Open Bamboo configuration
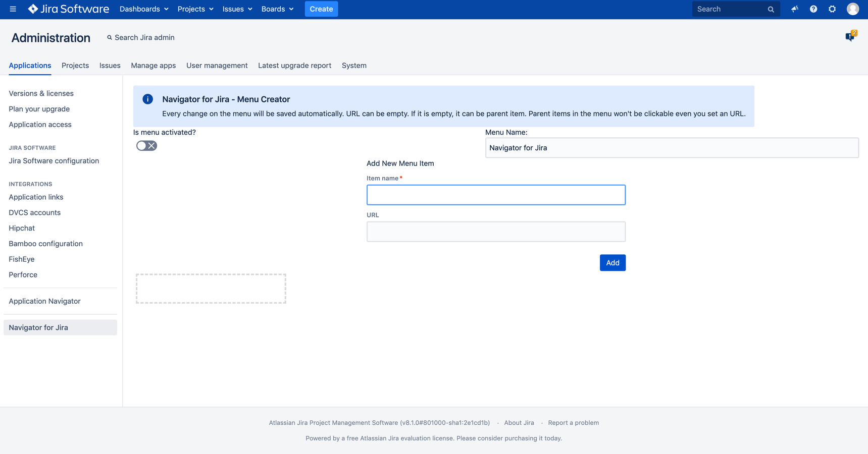The image size is (868, 454). 46,244
